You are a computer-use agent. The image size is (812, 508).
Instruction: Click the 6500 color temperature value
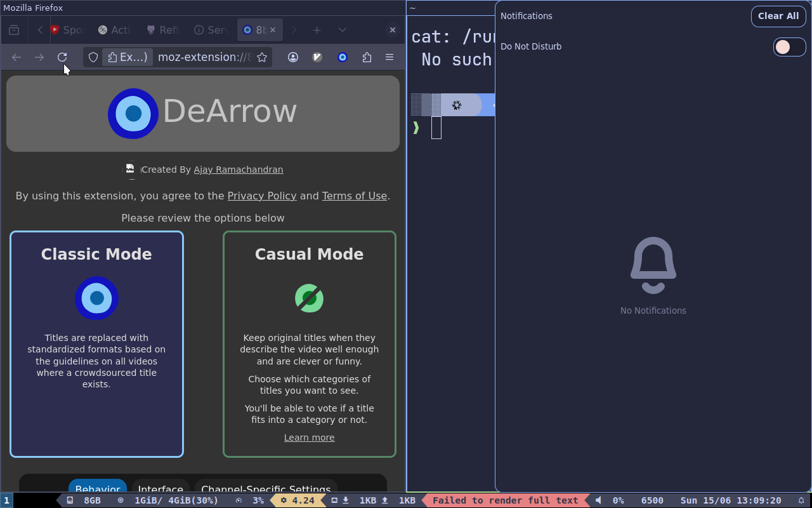(x=652, y=500)
